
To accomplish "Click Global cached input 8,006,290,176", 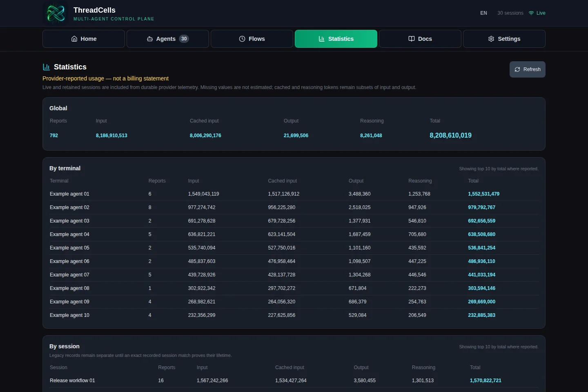I will (x=205, y=136).
